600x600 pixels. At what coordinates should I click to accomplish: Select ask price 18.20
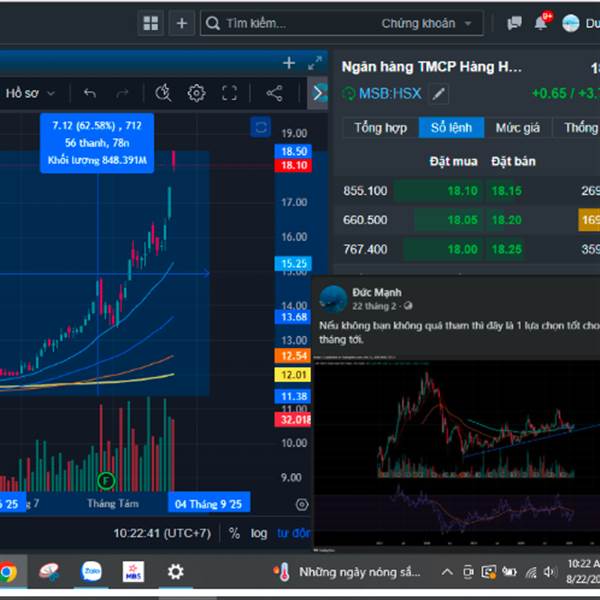pos(506,220)
